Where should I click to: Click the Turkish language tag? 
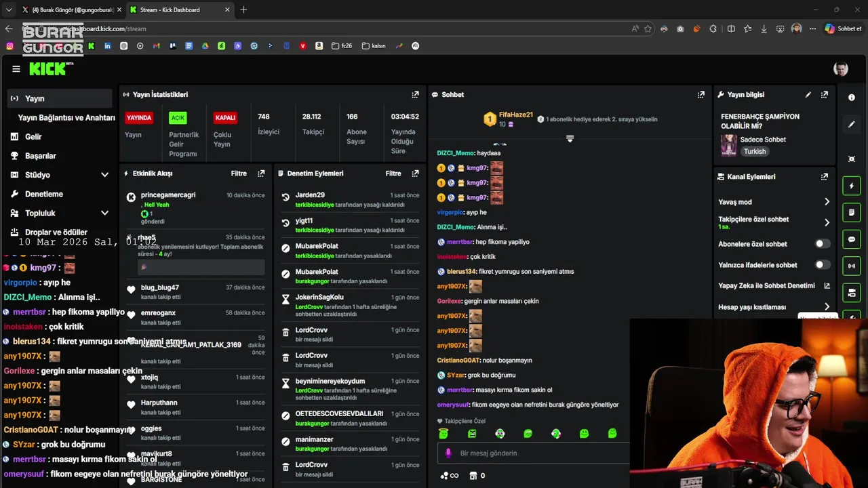[755, 152]
